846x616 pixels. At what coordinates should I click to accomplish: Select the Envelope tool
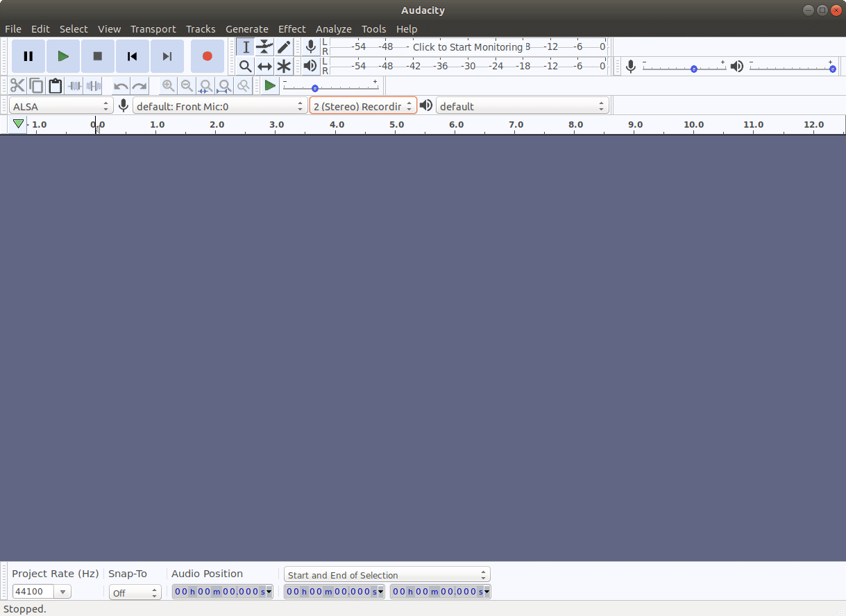(264, 47)
